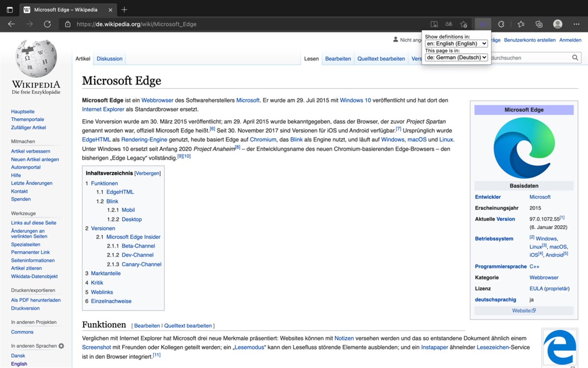Open a new browser tab

pyautogui.click(x=124, y=10)
